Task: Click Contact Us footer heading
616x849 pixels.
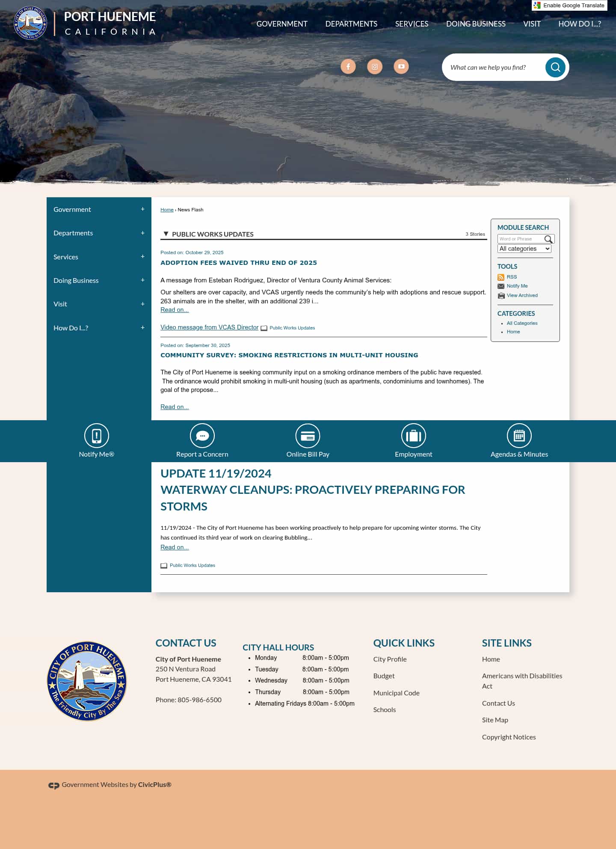Action: [x=186, y=643]
